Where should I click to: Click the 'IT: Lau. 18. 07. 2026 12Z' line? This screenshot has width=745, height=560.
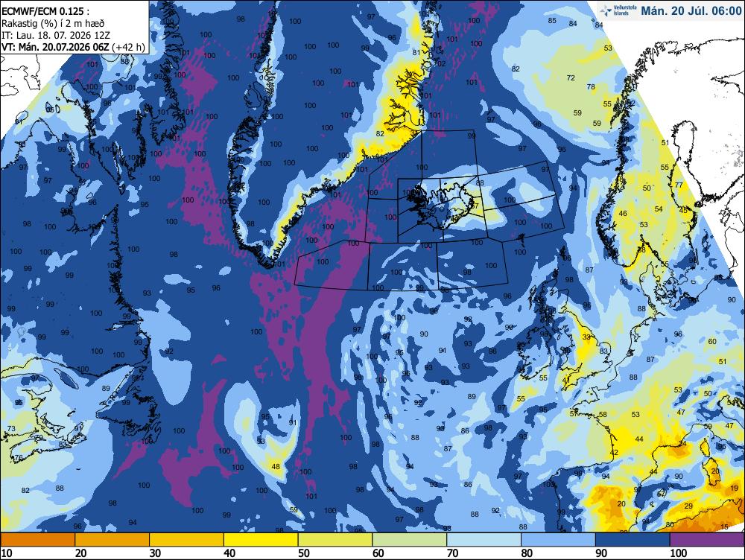coord(56,35)
